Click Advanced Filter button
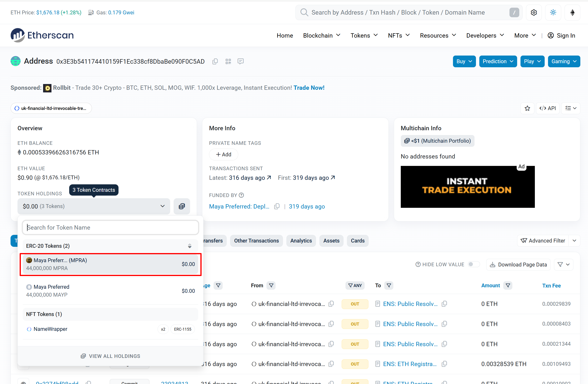The width and height of the screenshot is (588, 384). [x=543, y=241]
